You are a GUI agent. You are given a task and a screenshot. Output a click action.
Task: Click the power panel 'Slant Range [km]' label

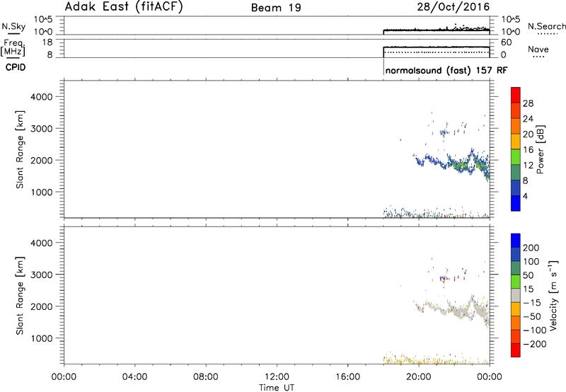point(20,149)
